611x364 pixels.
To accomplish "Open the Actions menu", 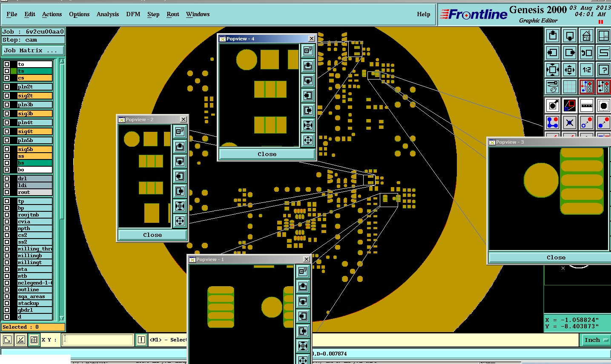I will pos(52,14).
